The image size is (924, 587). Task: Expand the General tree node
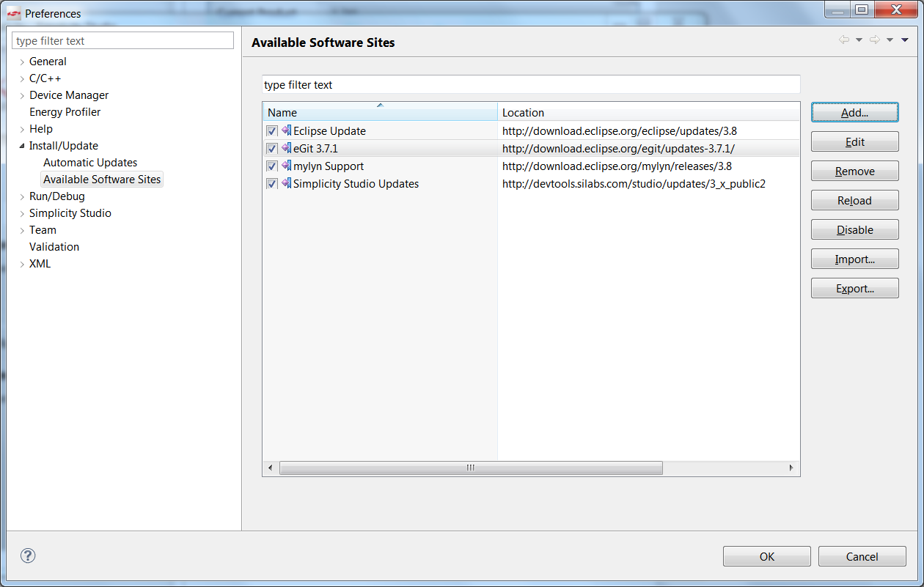22,62
